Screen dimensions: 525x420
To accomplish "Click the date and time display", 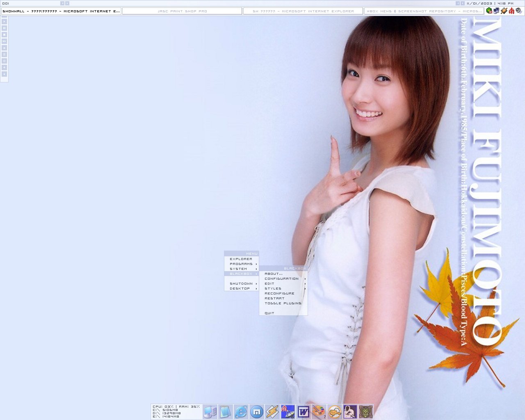I will point(490,3).
